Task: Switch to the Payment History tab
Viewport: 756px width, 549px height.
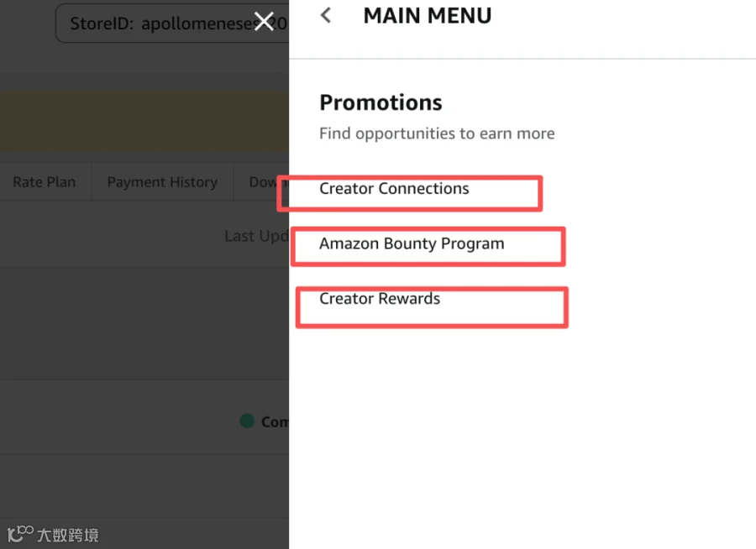Action: click(x=162, y=181)
